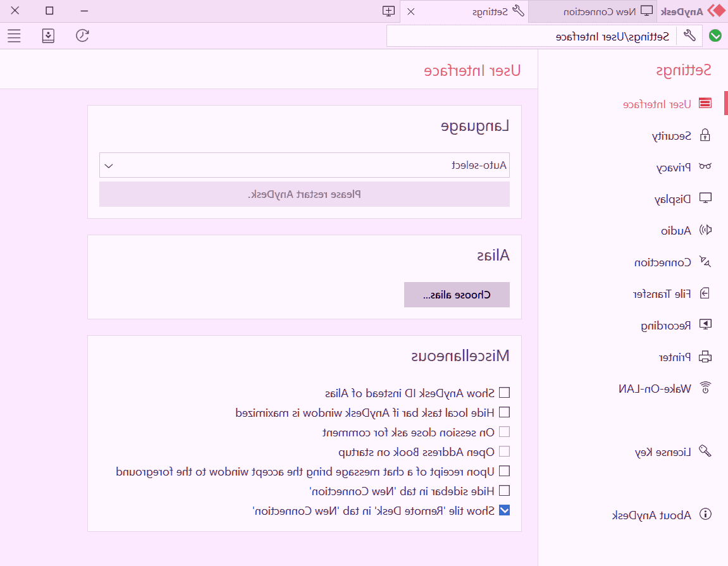Screen dimensions: 728x566
Task: Click the Security padlock icon
Action: 705,135
